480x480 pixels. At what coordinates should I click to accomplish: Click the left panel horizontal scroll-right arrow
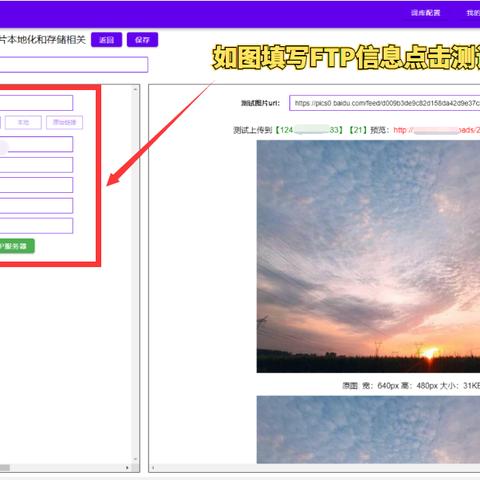(x=127, y=468)
